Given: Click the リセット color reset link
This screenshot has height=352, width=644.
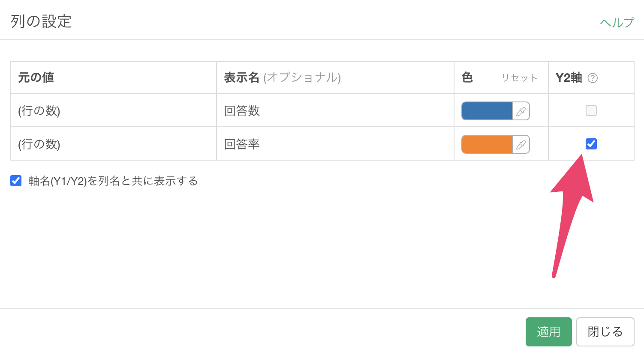Looking at the screenshot, I should pyautogui.click(x=519, y=78).
